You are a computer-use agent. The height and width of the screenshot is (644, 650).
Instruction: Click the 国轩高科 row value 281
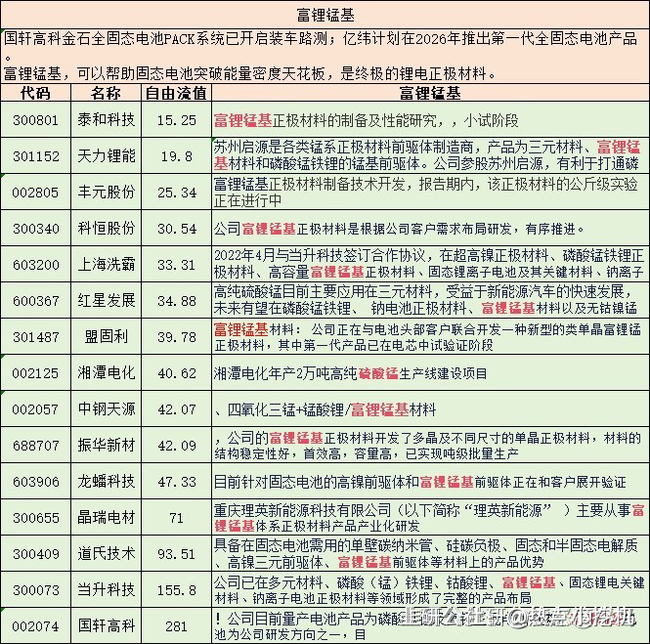click(177, 625)
